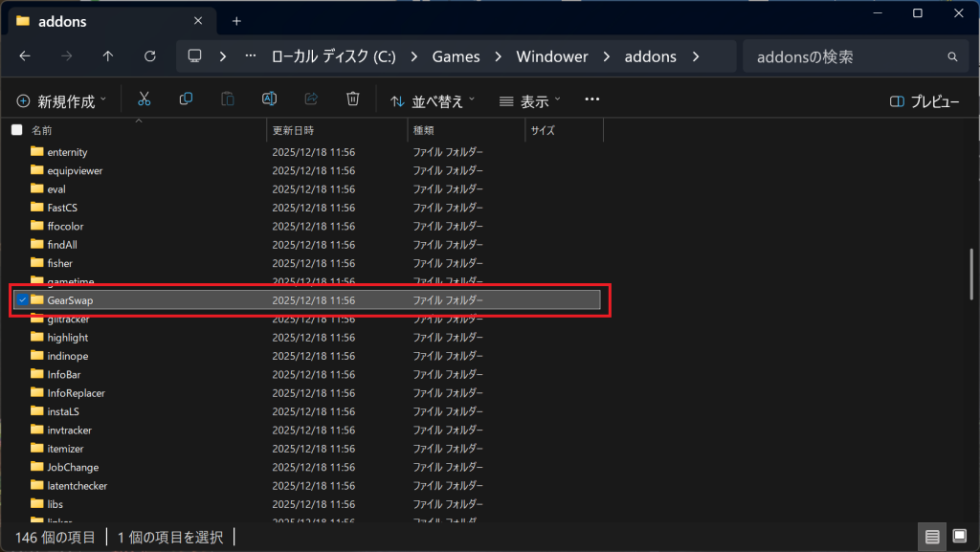
Task: Sort by 更新日時 column header
Action: pyautogui.click(x=294, y=130)
